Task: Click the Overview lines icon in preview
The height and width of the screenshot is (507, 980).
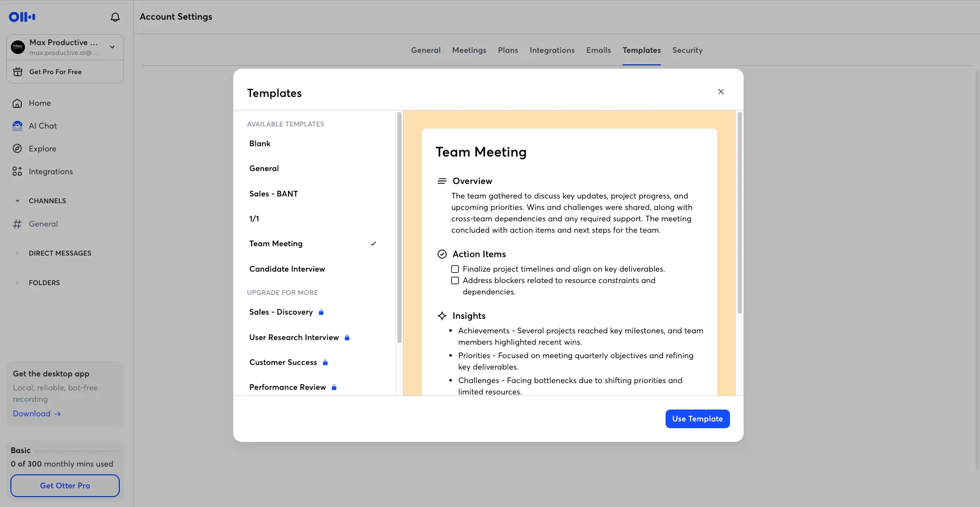Action: point(442,181)
